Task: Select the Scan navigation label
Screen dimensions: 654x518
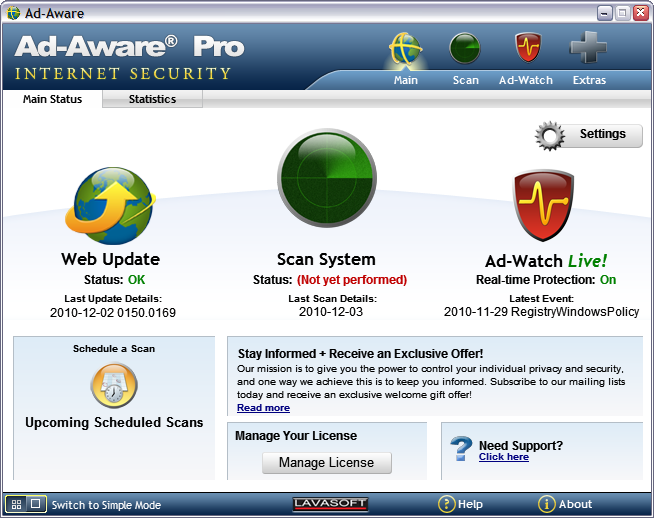Action: (x=465, y=80)
